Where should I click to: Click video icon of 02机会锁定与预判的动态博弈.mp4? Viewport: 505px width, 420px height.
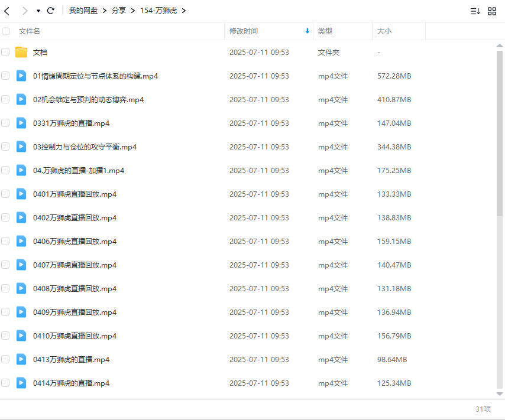(21, 99)
